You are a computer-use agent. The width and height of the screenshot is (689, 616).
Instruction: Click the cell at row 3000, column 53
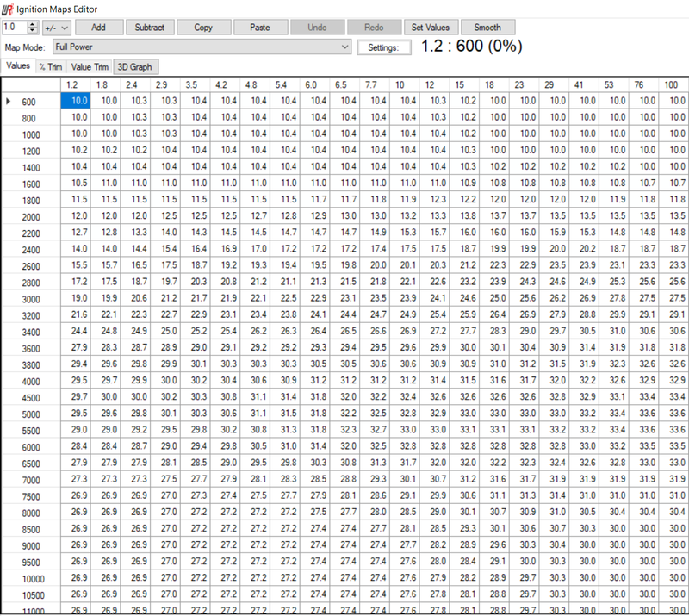pyautogui.click(x=613, y=298)
